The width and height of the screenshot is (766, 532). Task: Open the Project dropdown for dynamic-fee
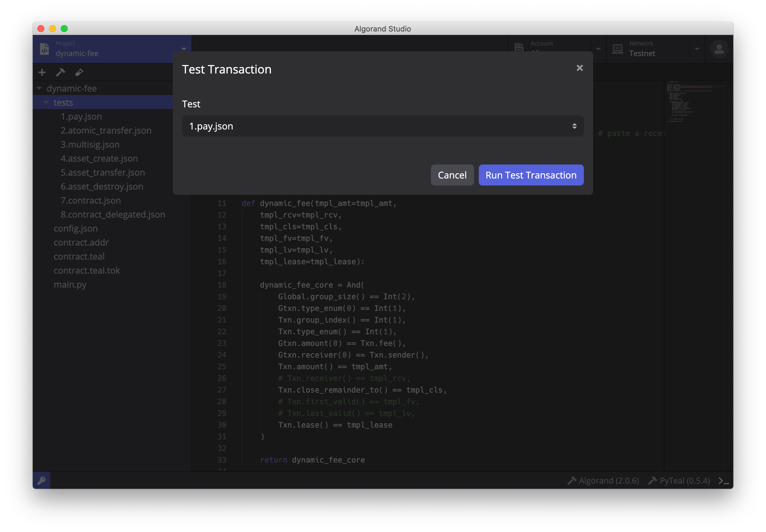coord(184,49)
